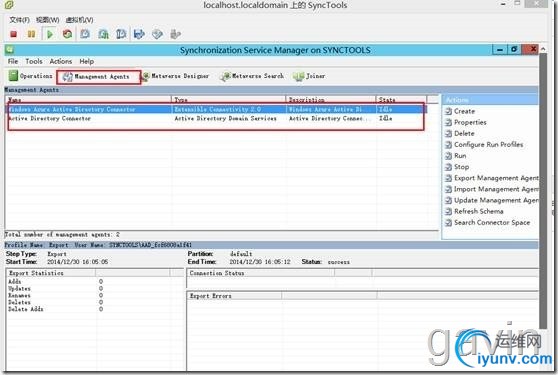Click the vertical scrollbar up arrow
The width and height of the screenshot is (558, 375).
click(x=543, y=49)
